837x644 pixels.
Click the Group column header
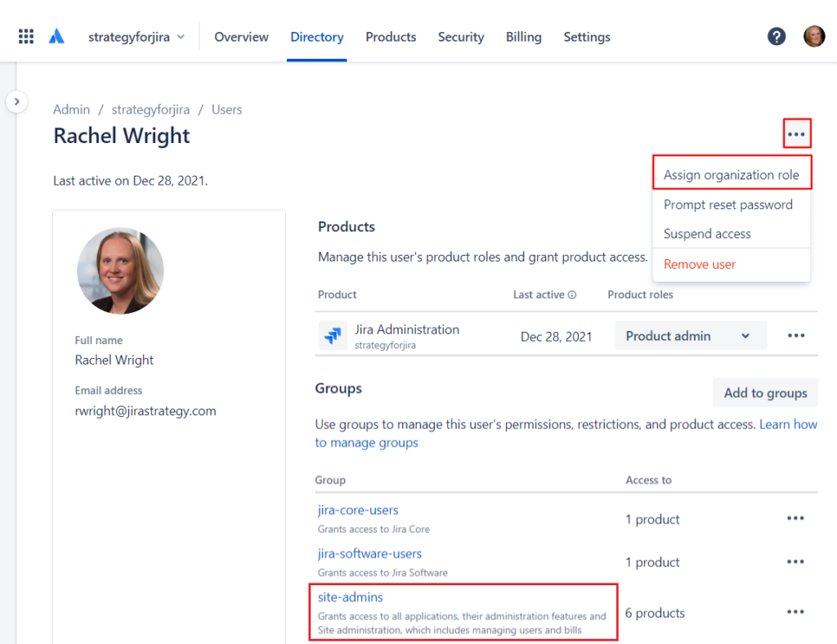330,480
